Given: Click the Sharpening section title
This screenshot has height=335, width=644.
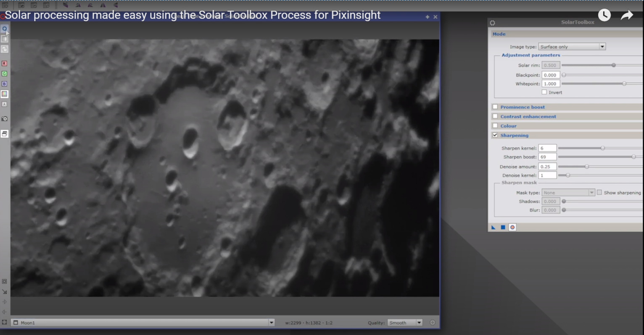Looking at the screenshot, I should coord(514,135).
